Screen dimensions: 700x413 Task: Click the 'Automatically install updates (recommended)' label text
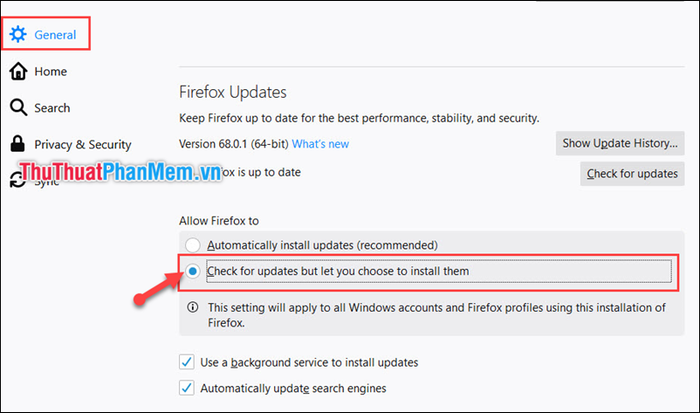tap(322, 245)
